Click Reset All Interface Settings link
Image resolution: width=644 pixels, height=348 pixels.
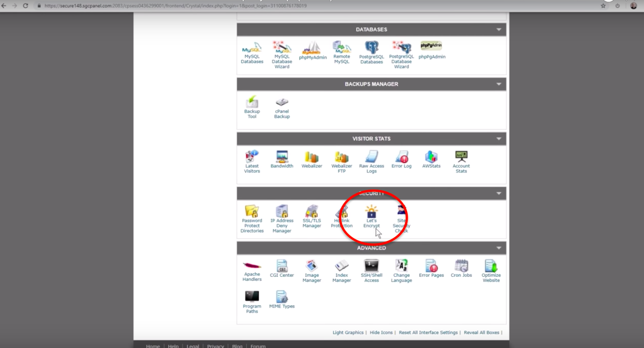(x=429, y=333)
